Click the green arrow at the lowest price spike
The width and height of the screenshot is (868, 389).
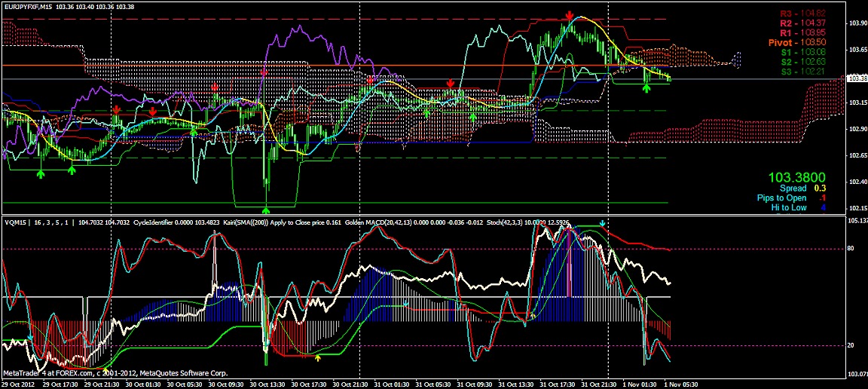pos(266,210)
